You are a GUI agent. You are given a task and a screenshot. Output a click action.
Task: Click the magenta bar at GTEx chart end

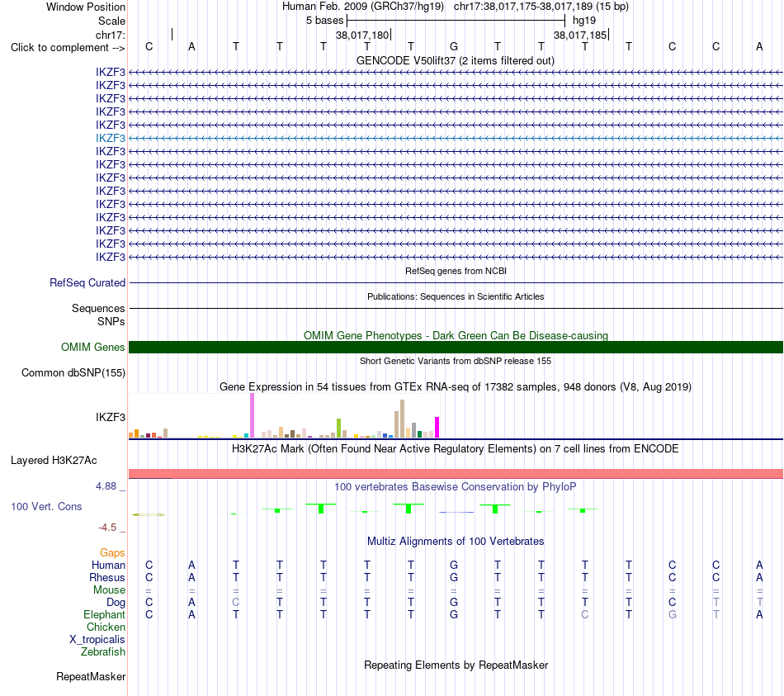pyautogui.click(x=437, y=428)
